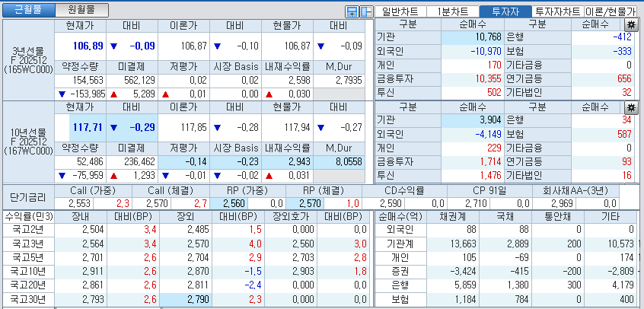Click the 순매수(억) header cell
The height and width of the screenshot is (309, 644).
(400, 217)
